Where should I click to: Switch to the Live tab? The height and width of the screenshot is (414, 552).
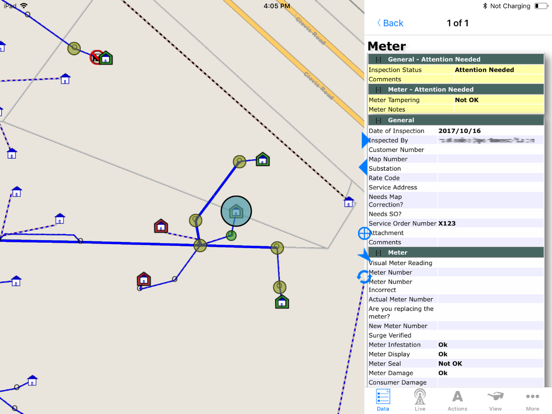pos(420,400)
